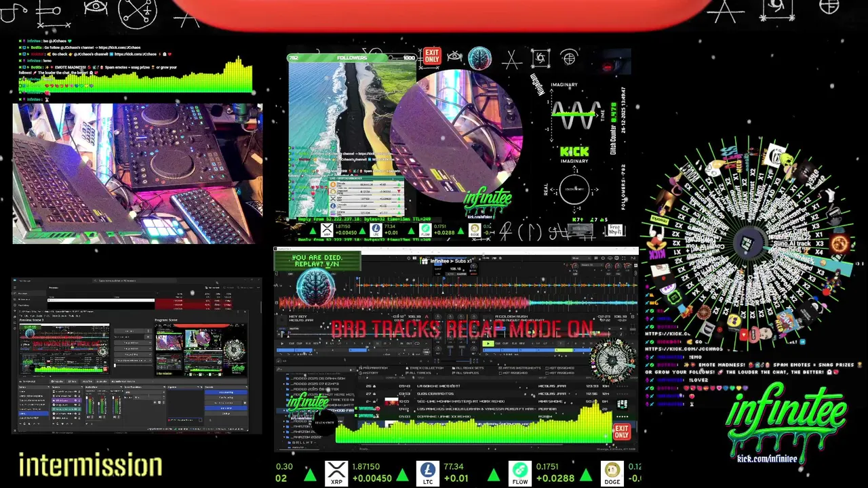
Task: Click the OBS Program scene thumbnail
Action: point(201,350)
